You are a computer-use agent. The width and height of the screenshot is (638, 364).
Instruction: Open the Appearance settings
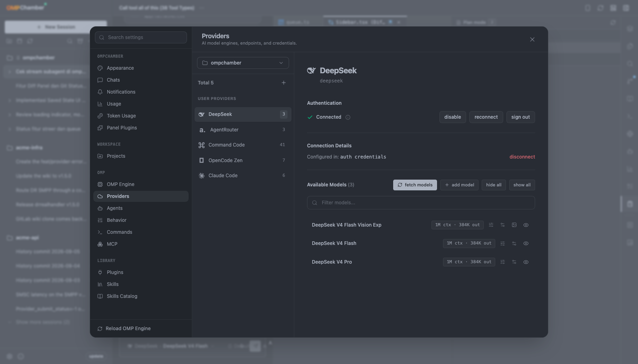(141, 68)
